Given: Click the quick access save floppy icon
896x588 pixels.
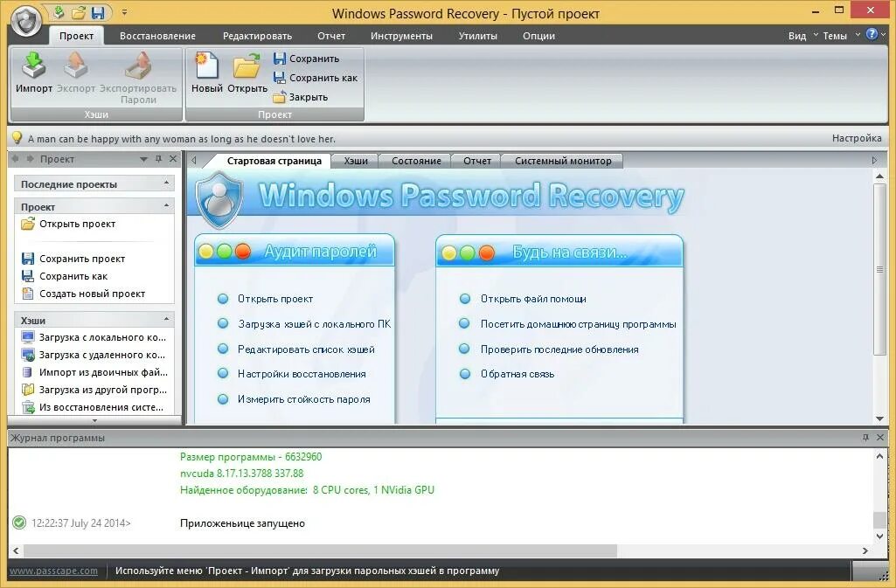Looking at the screenshot, I should tap(98, 12).
